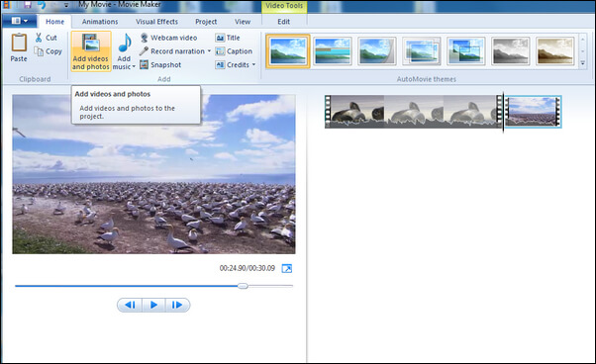
Task: Add a Title to the movie
Action: [x=228, y=38]
